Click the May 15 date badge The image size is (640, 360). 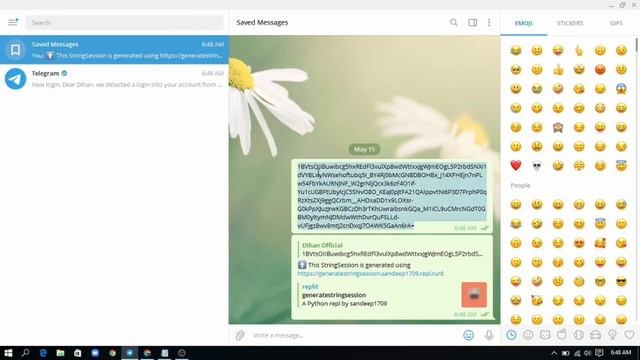click(x=364, y=149)
